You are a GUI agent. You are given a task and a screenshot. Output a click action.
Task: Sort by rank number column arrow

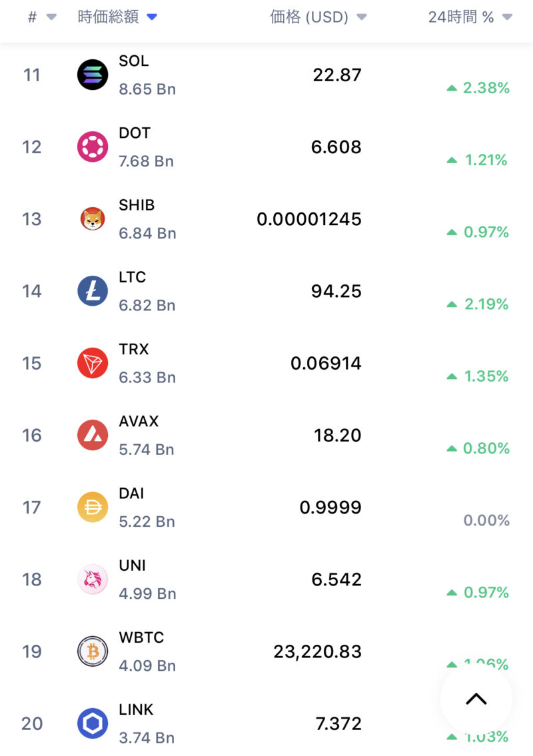coord(51,17)
